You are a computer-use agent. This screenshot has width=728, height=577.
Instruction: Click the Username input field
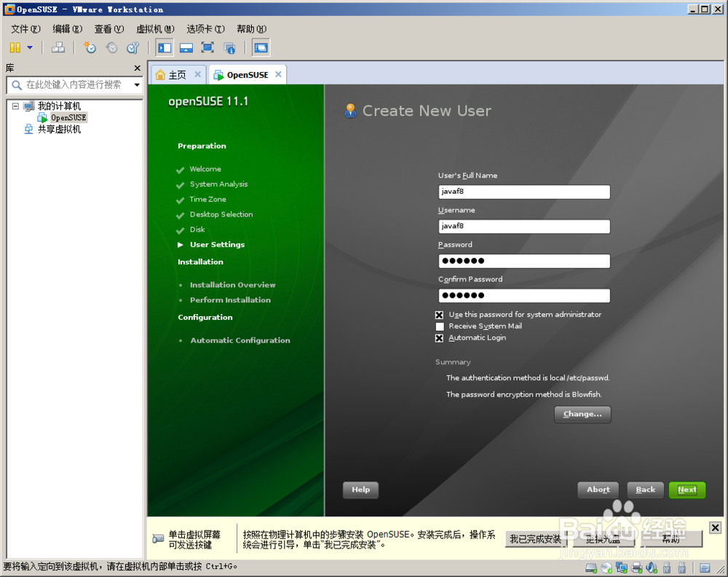point(524,227)
